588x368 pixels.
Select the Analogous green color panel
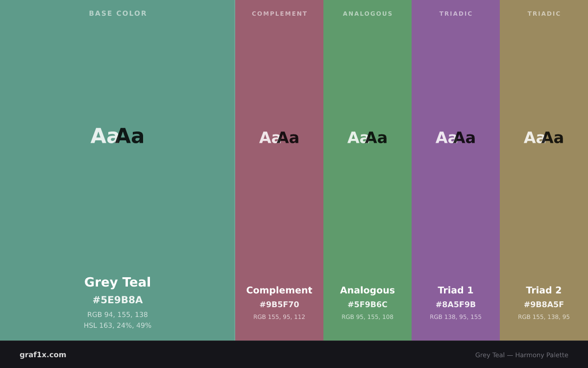[367, 170]
